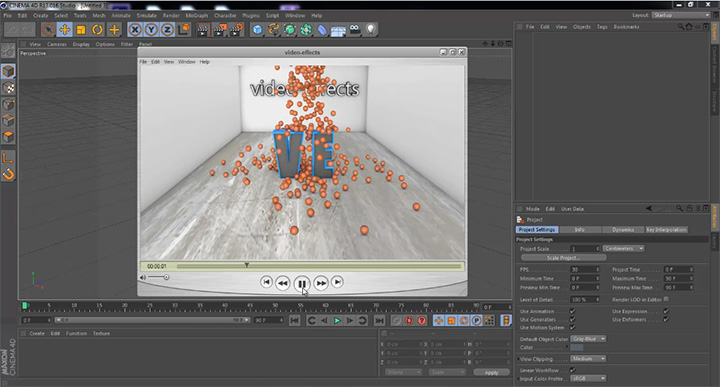The width and height of the screenshot is (720, 387).
Task: Toggle autokeying button
Action: [409, 320]
